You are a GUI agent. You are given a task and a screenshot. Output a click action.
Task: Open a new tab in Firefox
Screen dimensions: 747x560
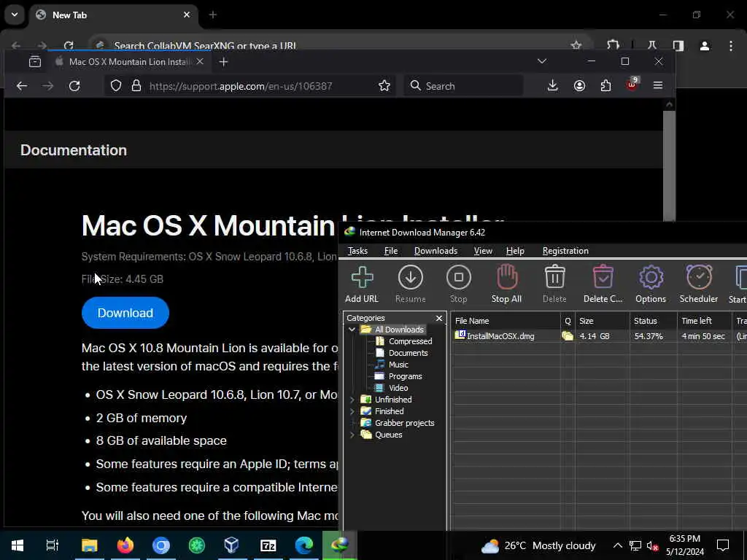(x=223, y=62)
